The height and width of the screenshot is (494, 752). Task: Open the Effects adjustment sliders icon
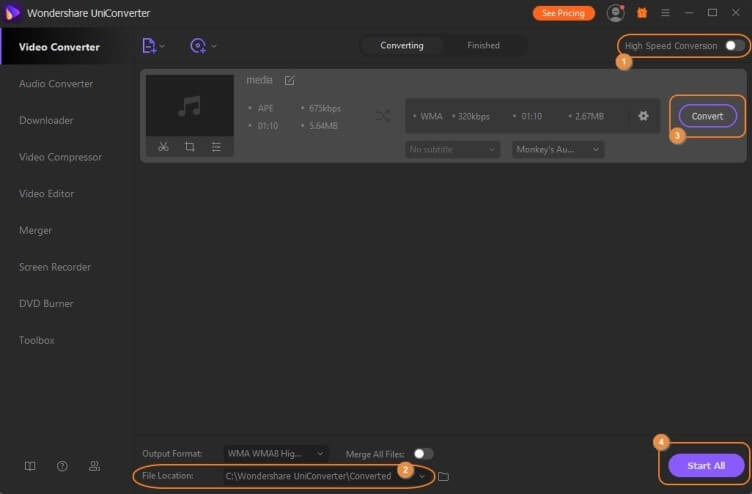[x=216, y=147]
